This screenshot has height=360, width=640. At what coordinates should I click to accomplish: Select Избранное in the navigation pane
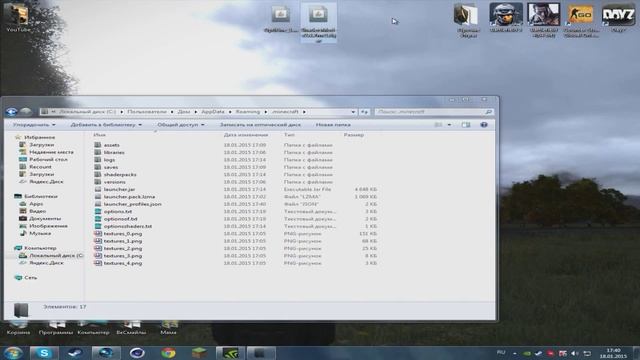(39, 138)
